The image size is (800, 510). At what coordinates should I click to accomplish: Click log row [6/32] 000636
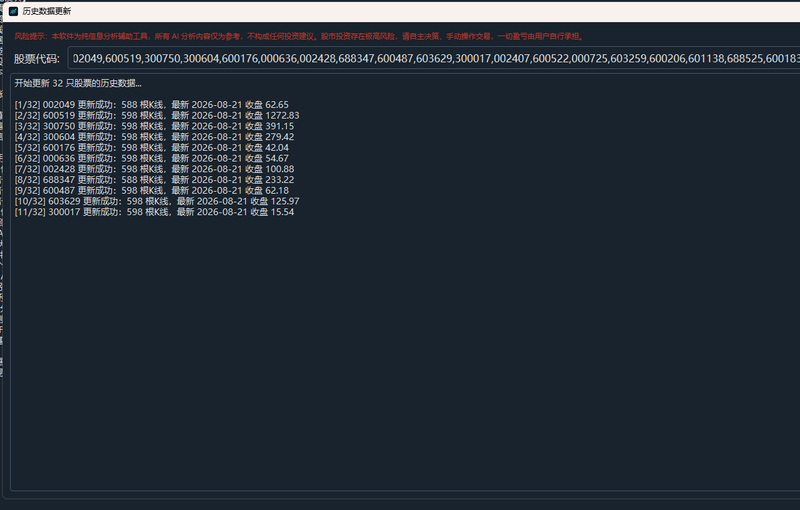click(152, 158)
